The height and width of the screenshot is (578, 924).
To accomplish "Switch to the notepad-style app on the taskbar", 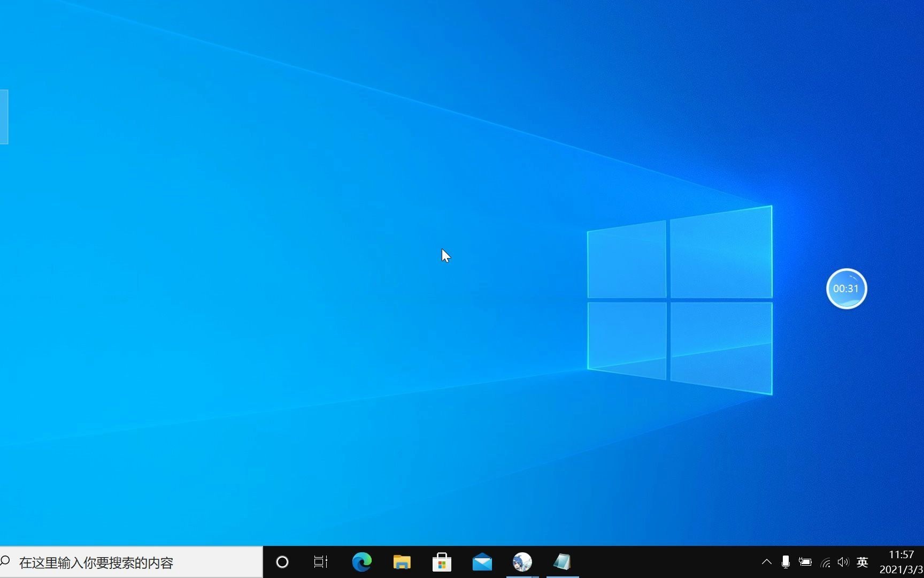I will pyautogui.click(x=563, y=562).
